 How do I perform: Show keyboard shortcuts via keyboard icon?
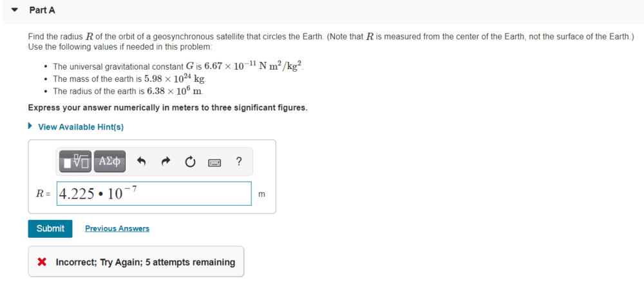click(x=214, y=162)
